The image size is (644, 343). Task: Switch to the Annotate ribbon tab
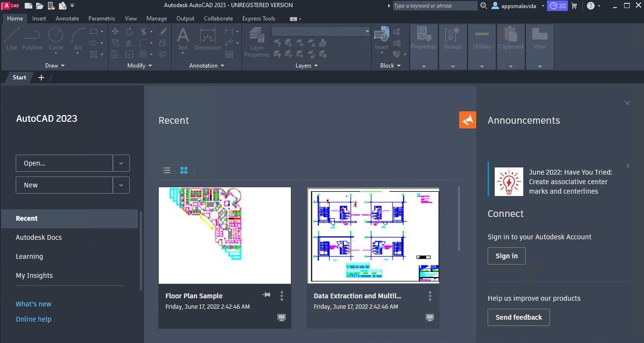pyautogui.click(x=67, y=19)
